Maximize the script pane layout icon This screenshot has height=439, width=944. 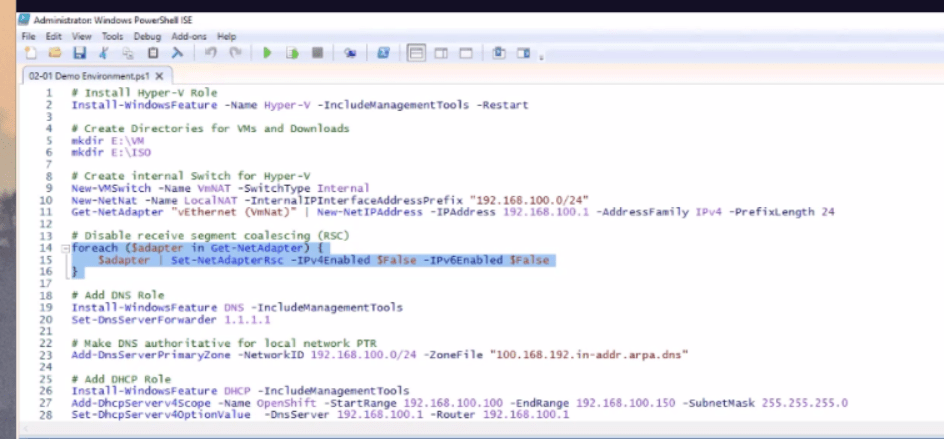(x=466, y=53)
